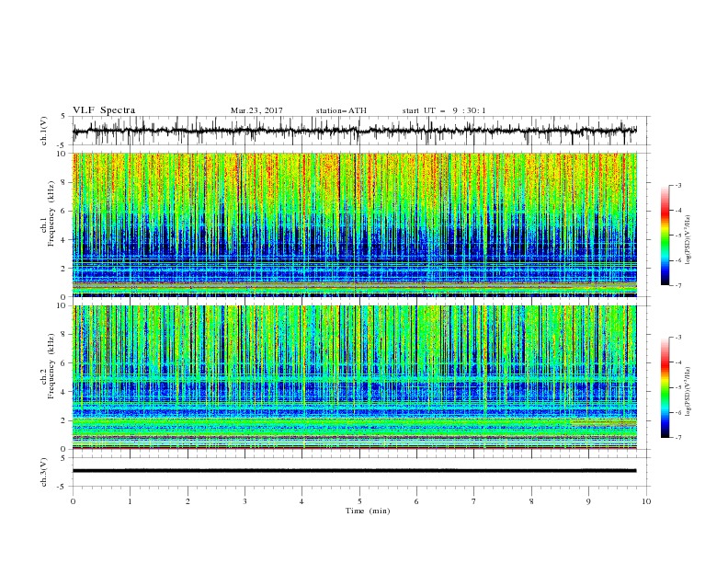Click the ch.1 spectrogram panel
728x563 pixels.
354,224
